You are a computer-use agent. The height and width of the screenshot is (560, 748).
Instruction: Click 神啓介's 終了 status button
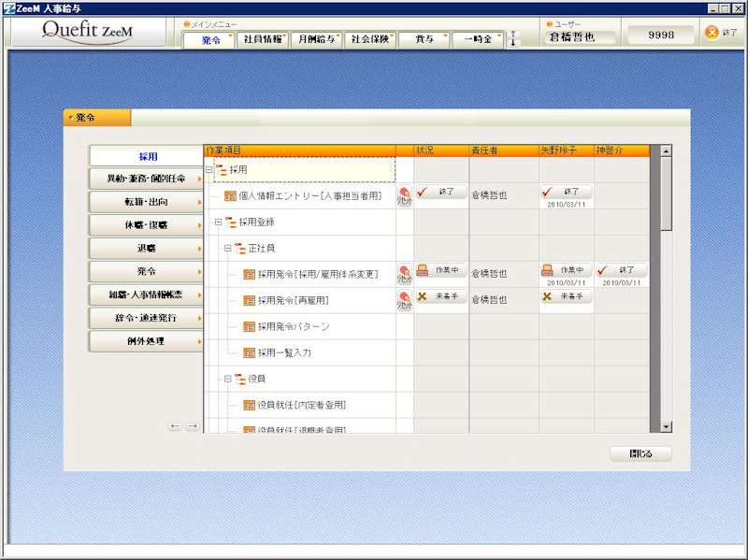622,270
